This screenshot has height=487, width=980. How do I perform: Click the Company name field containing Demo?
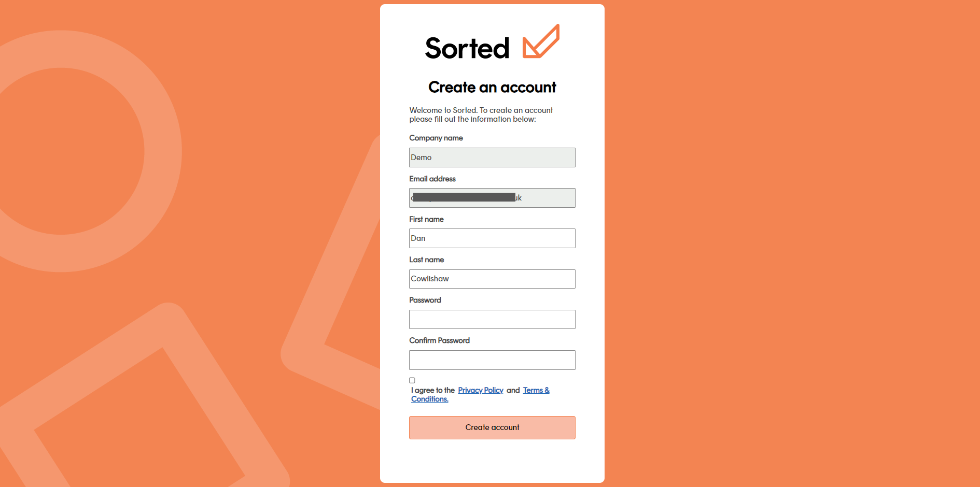[492, 157]
